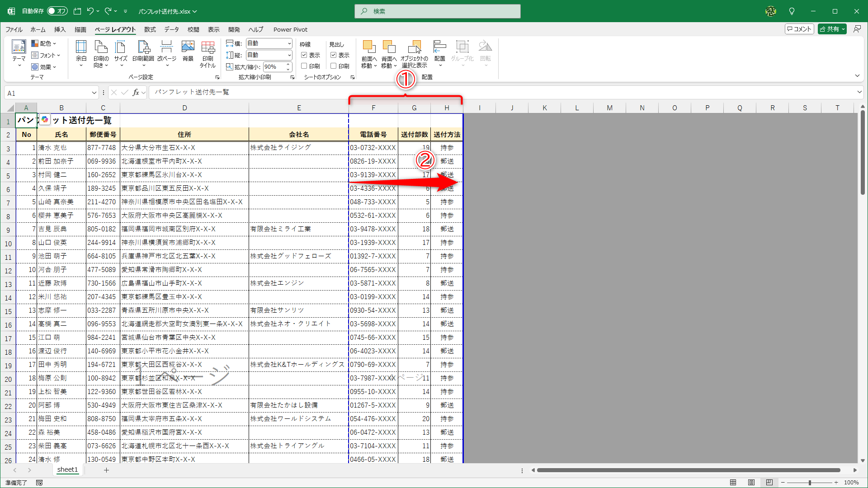868x488 pixels.
Task: 共有ボタンをクリックする
Action: click(x=831, y=28)
